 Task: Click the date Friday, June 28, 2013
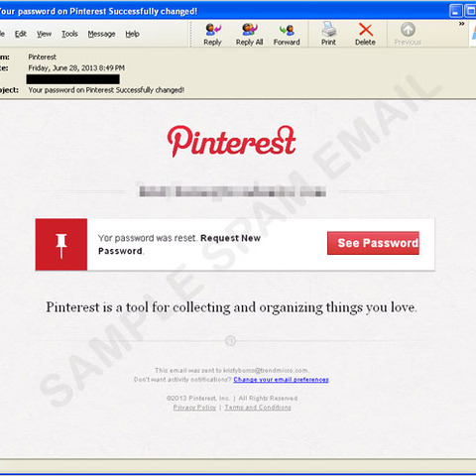76,68
